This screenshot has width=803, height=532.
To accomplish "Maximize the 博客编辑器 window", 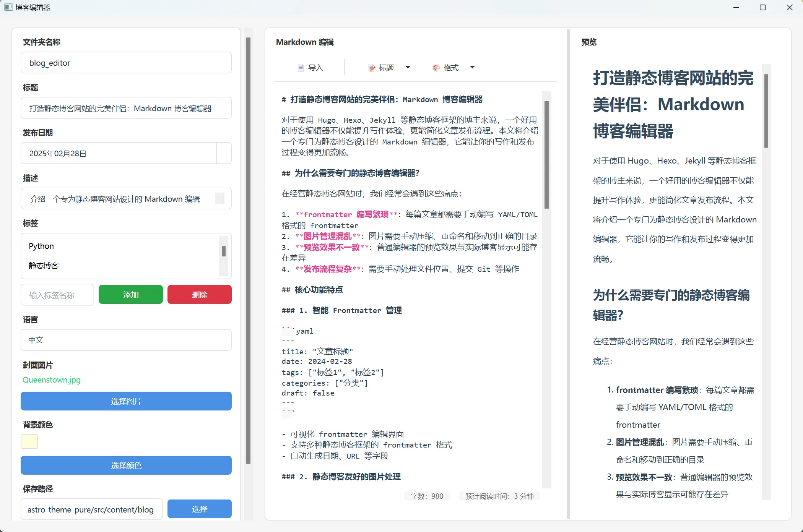I will click(762, 7).
